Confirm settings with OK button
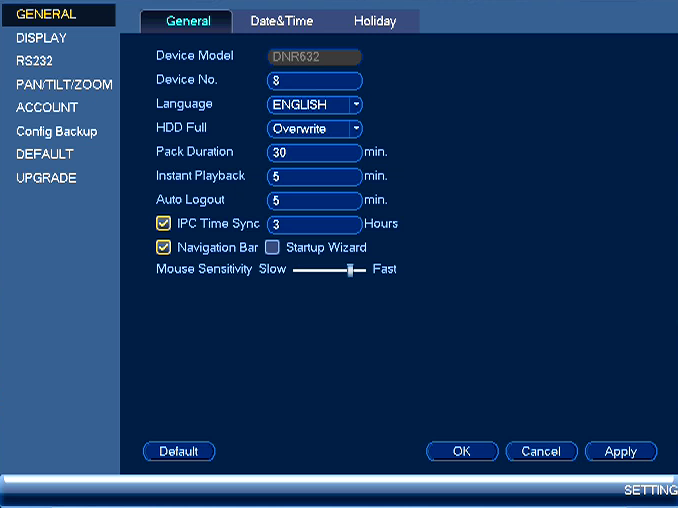 point(462,451)
